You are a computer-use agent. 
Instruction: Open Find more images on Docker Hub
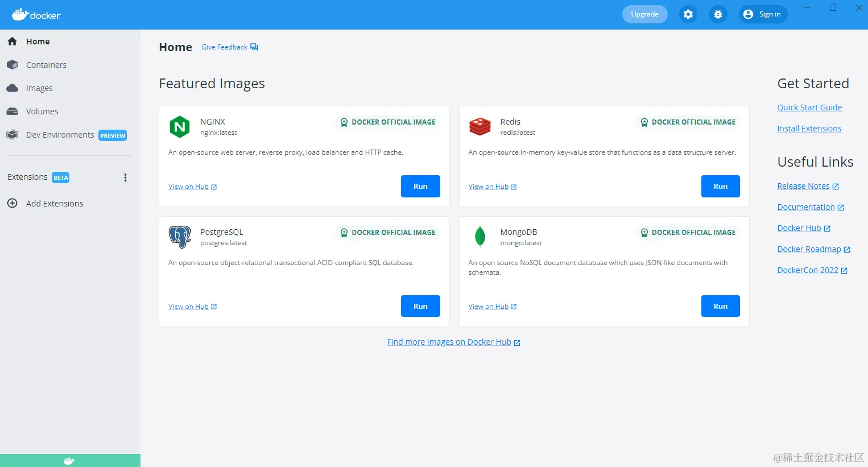pyautogui.click(x=453, y=342)
